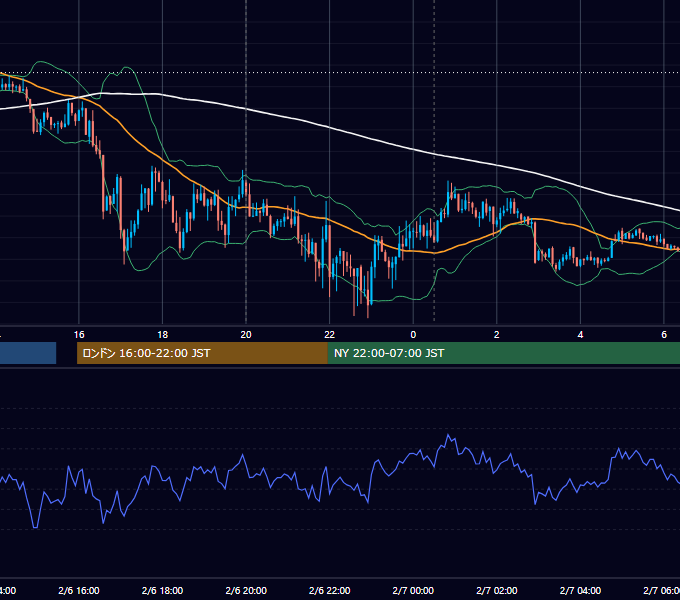Viewport: 680px width, 600px height.
Task: Select the ロンドン 16:00-22:00 JST session bar
Action: coord(202,353)
